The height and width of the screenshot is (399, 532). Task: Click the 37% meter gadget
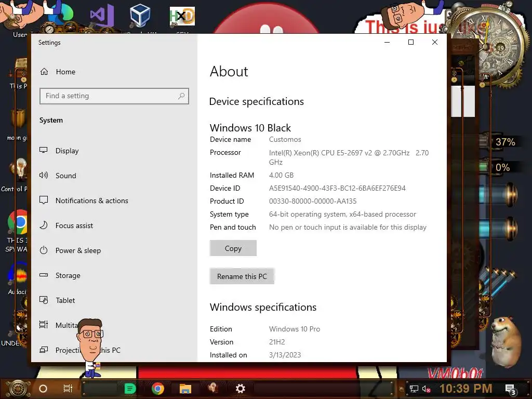point(505,142)
